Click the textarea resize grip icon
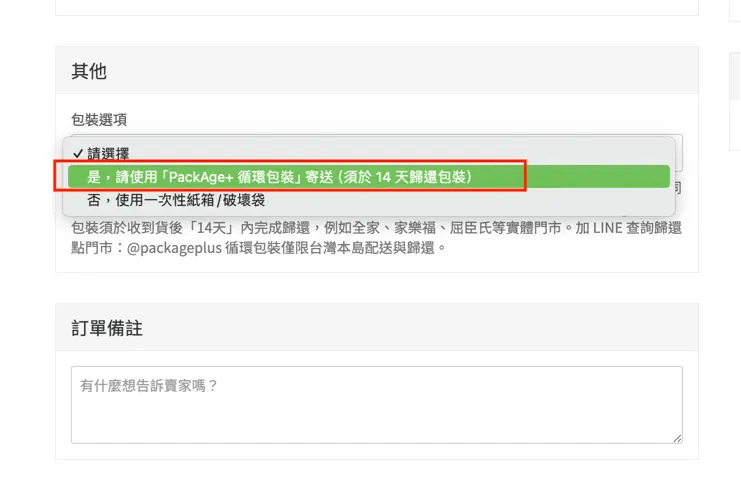This screenshot has width=741, height=484. (677, 439)
